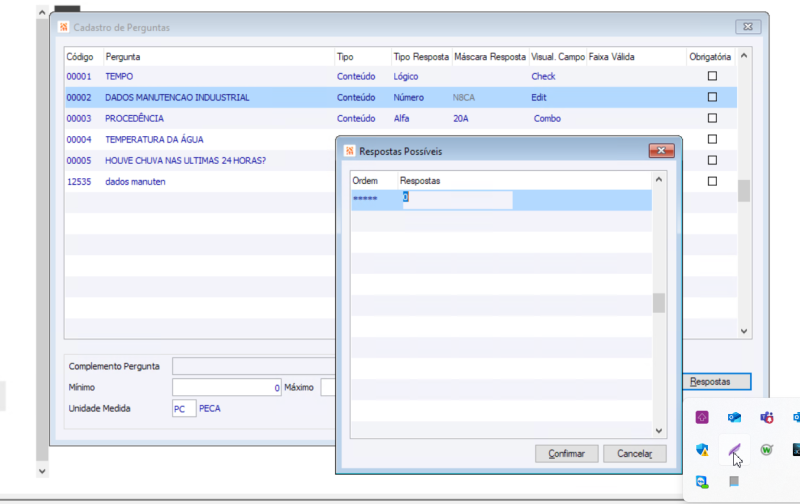Click the Máscara Resposta column header
Screen dimensions: 800x504
pos(490,57)
